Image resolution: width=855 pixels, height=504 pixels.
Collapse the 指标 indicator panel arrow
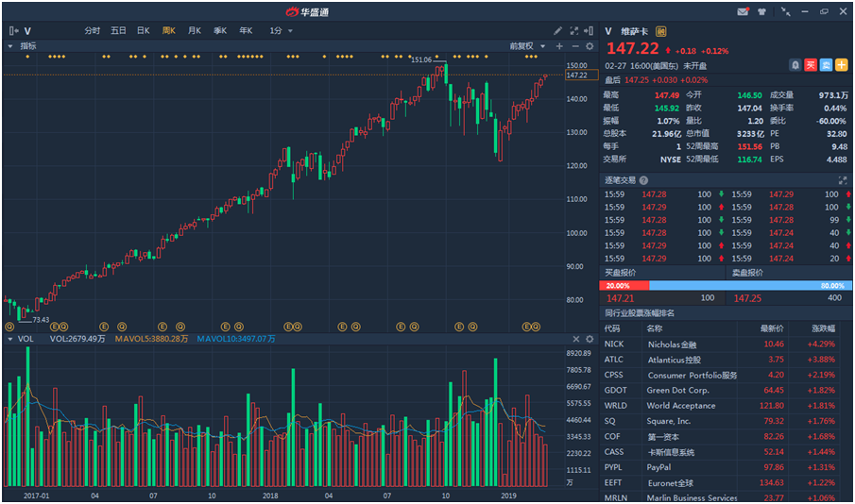(x=10, y=45)
